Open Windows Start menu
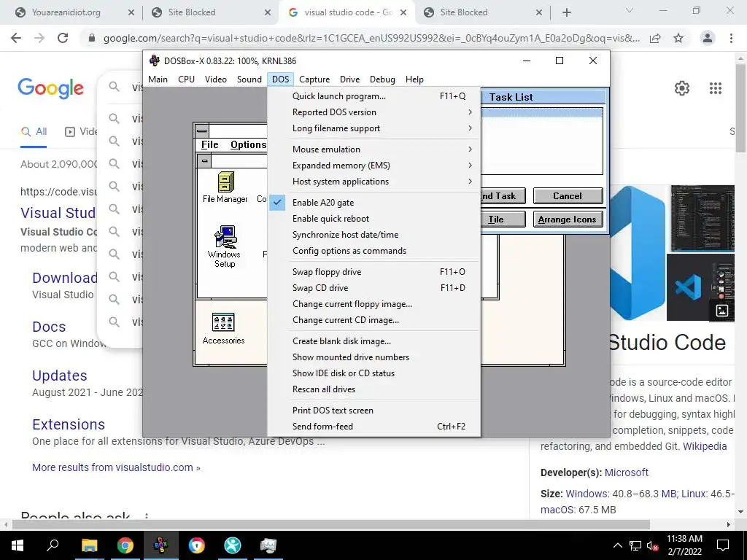Viewport: 747px width, 560px height. [x=18, y=545]
